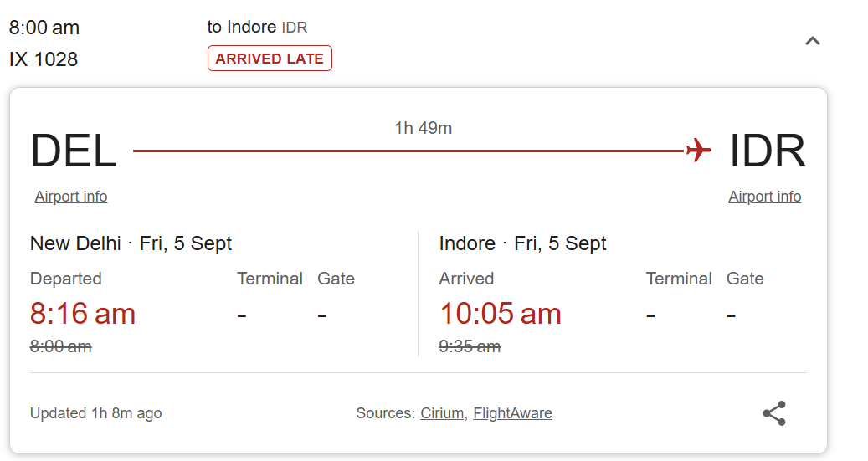
Task: Click the 8:16 am actual departure time
Action: [x=83, y=314]
